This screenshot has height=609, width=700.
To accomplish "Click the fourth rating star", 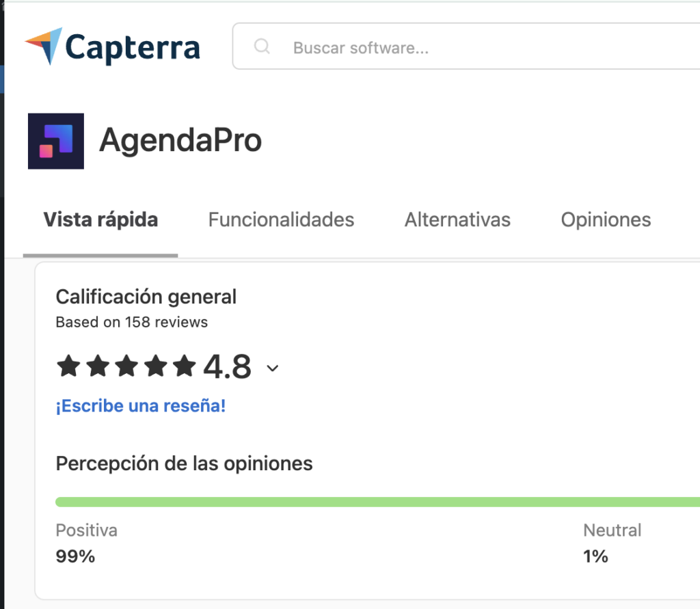I will [x=156, y=366].
